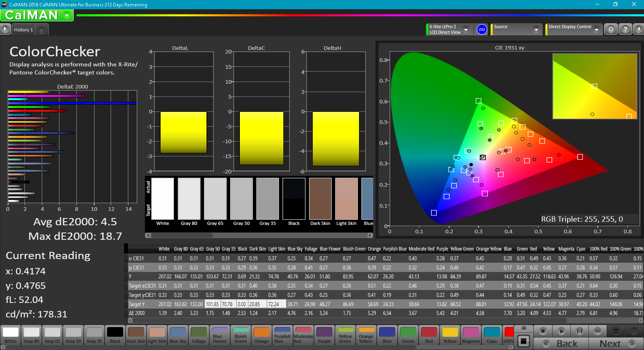Add a new history tab
Screen dimensions: 644x350
pyautogui.click(x=41, y=30)
